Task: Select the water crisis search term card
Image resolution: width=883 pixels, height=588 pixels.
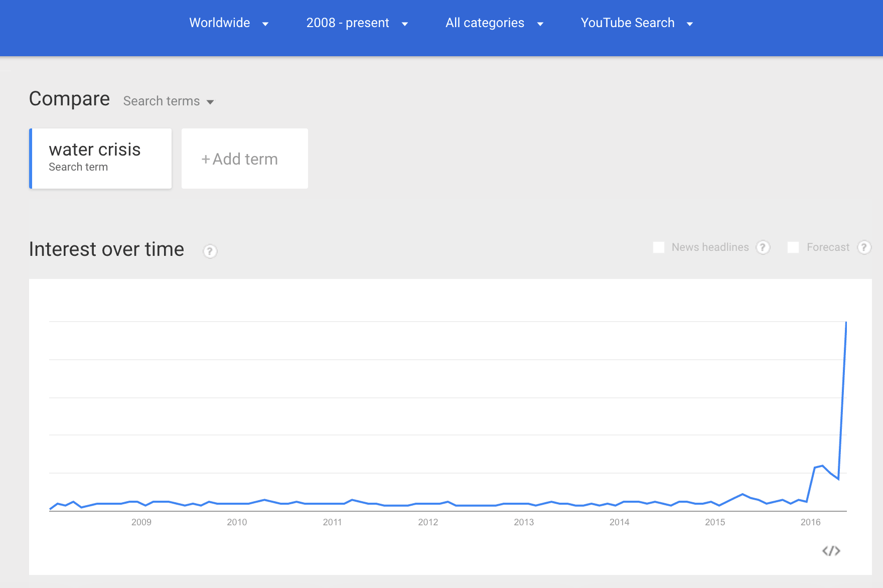Action: click(100, 159)
